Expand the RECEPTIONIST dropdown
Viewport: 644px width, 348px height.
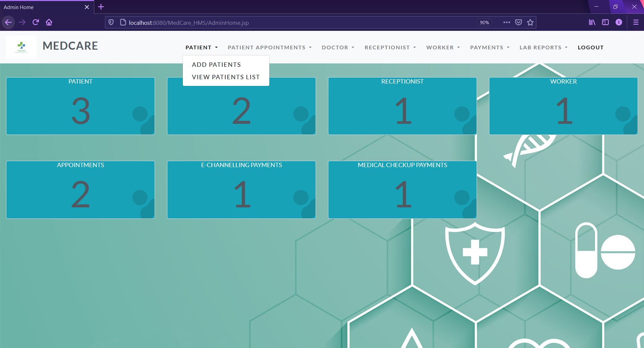tap(390, 47)
